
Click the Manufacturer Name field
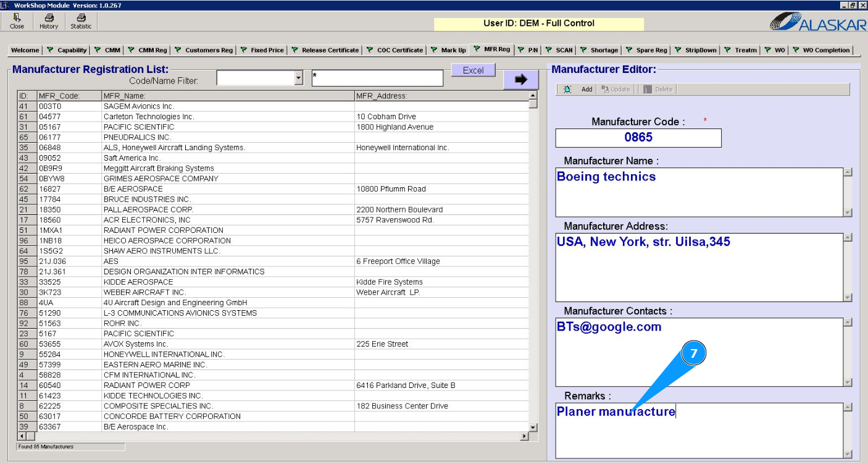pyautogui.click(x=699, y=192)
